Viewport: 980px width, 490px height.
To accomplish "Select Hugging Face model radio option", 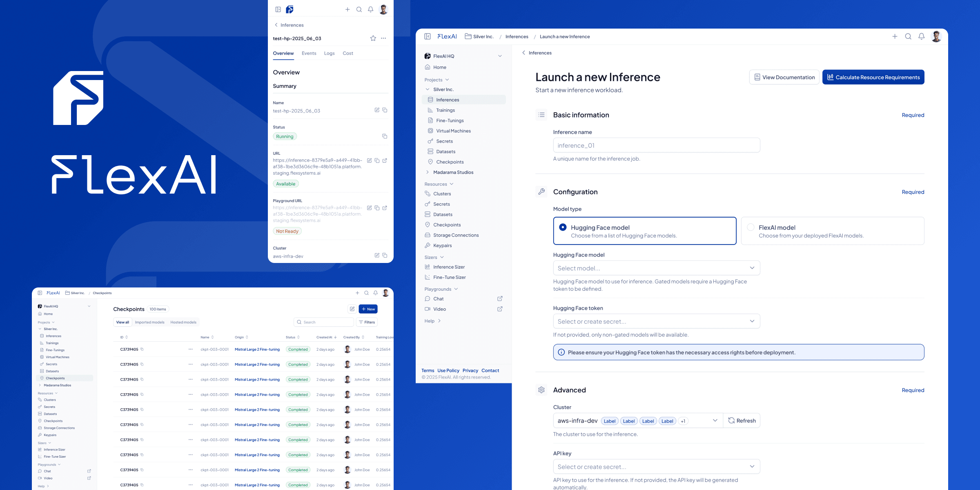I will pyautogui.click(x=563, y=227).
